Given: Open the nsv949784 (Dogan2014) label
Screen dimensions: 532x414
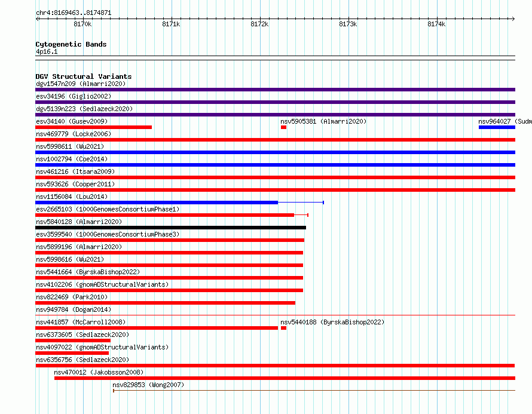Looking at the screenshot, I should pyautogui.click(x=74, y=309).
